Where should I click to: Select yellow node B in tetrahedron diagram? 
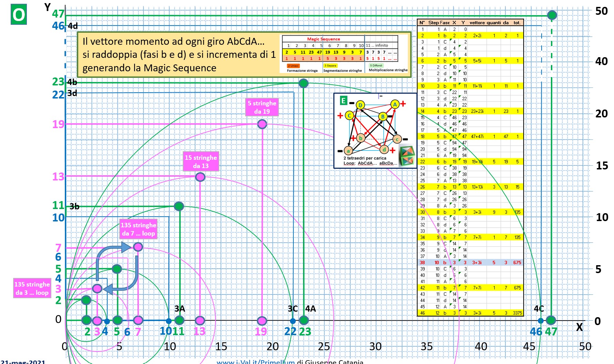(383, 116)
